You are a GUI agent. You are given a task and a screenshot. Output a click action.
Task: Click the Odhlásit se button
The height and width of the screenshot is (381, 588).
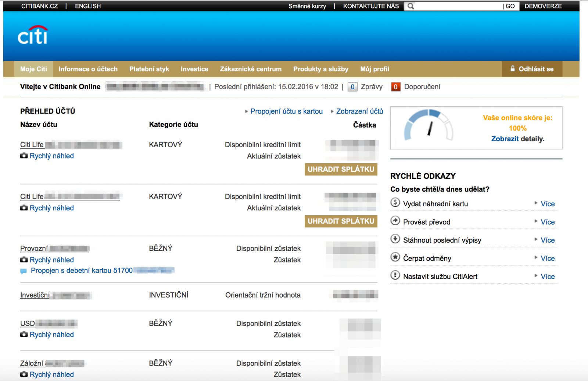532,69
